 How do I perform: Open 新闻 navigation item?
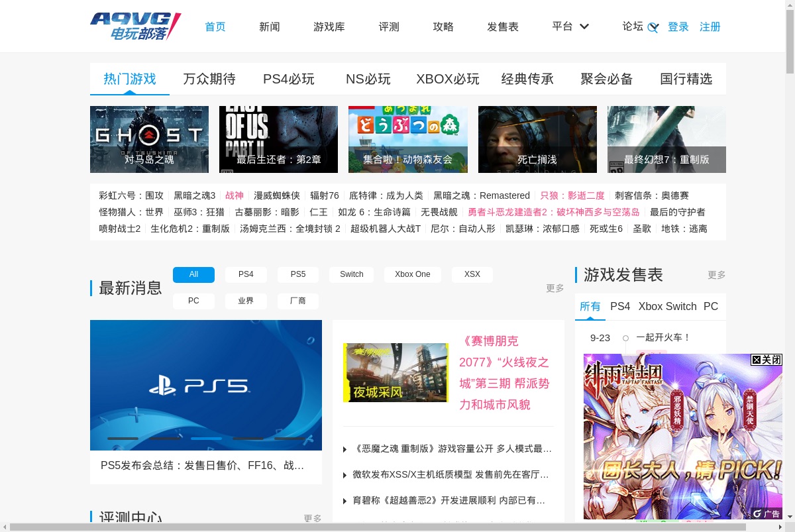270,27
